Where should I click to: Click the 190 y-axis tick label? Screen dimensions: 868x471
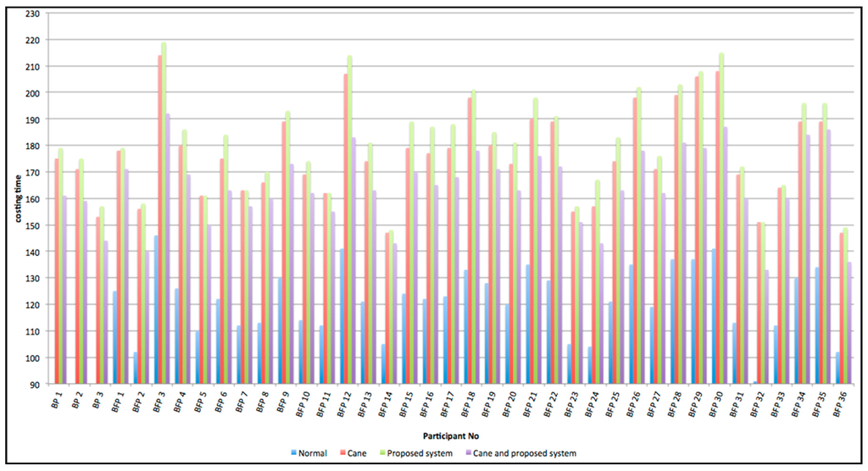(33, 119)
